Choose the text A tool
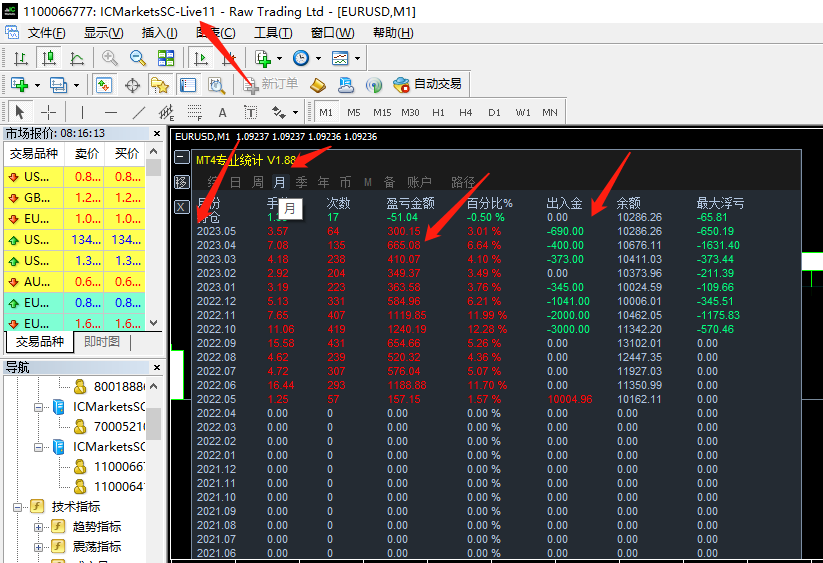Image resolution: width=823 pixels, height=563 pixels. (223, 112)
